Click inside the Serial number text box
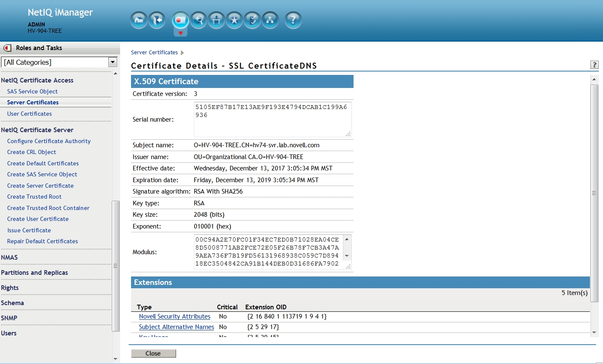603x364 pixels. [272, 120]
